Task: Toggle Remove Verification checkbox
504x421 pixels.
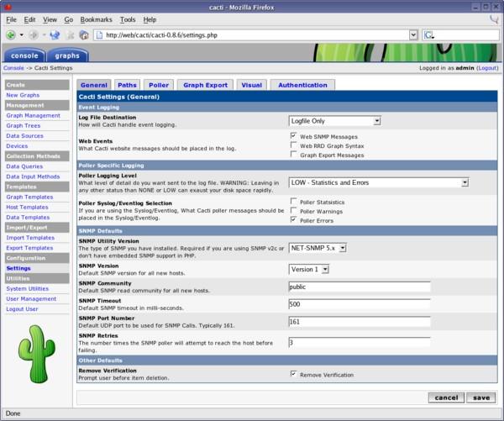Action: point(293,374)
